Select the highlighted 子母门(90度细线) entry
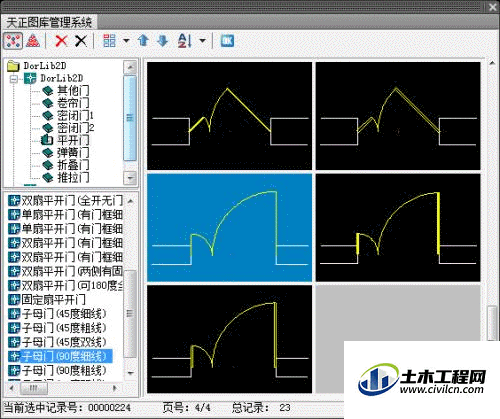The image size is (500, 419). (60, 356)
